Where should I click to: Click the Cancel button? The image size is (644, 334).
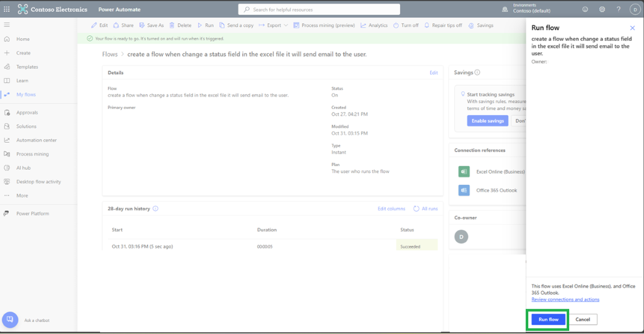tap(582, 319)
